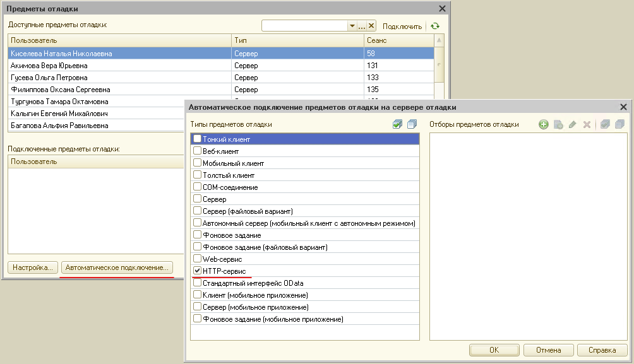Viewport: 634px width, 364px height.
Task: Cancel with the Отмена button
Action: pos(549,350)
